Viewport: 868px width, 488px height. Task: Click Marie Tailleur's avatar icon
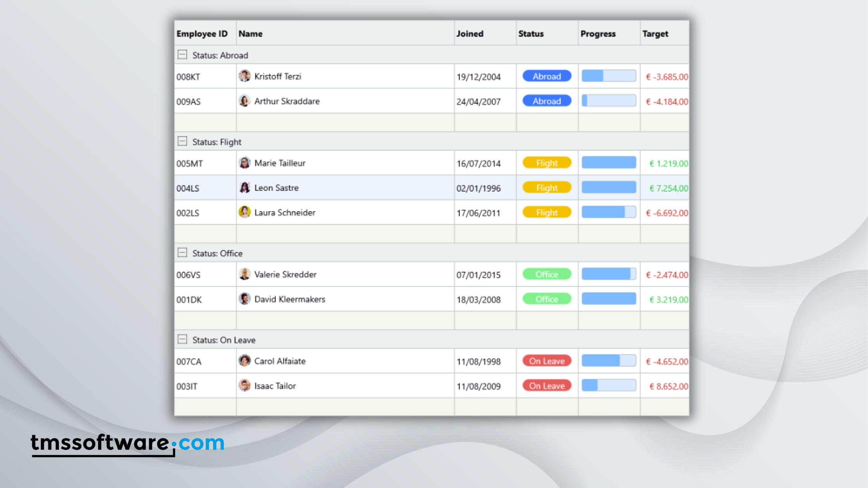coord(244,163)
